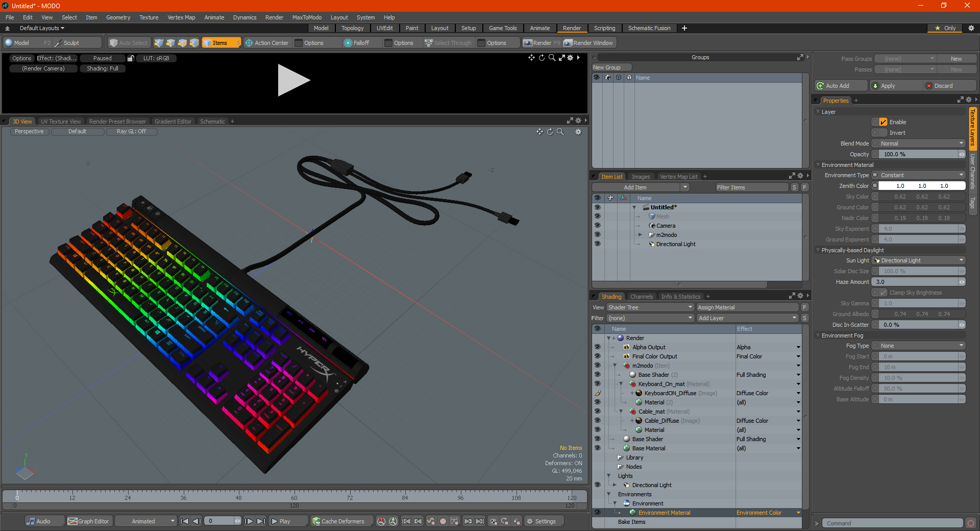This screenshot has height=531, width=980.
Task: Open the Render Window
Action: [x=589, y=43]
